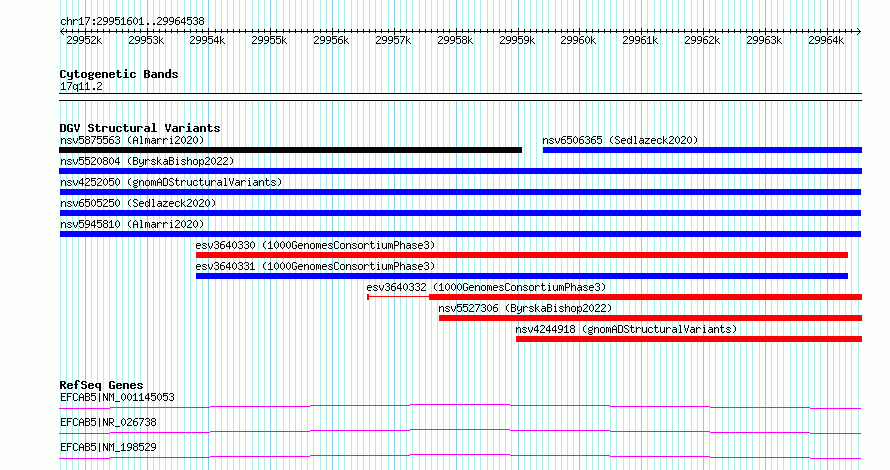
Task: Click the 29955k ruler tick label
Action: tap(269, 40)
